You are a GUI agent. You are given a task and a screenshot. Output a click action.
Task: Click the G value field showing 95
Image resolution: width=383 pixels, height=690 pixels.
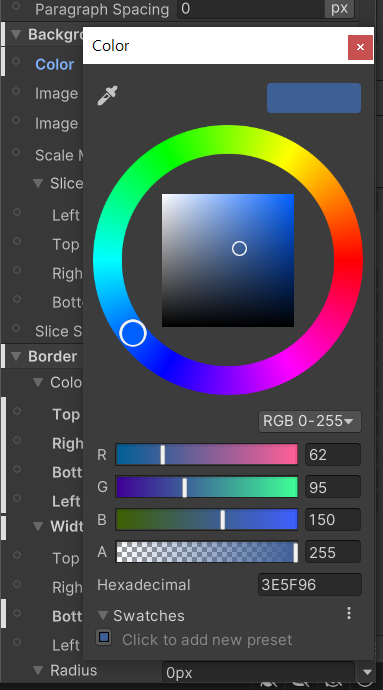point(333,487)
